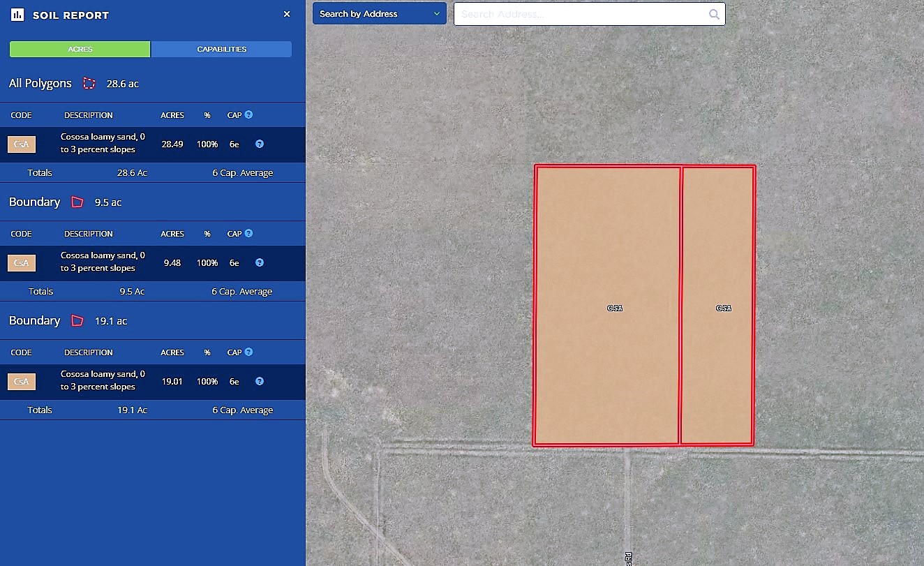This screenshot has height=566, width=924.
Task: Click the CAP help icon in 19.1 ac Boundary
Action: pyautogui.click(x=248, y=352)
